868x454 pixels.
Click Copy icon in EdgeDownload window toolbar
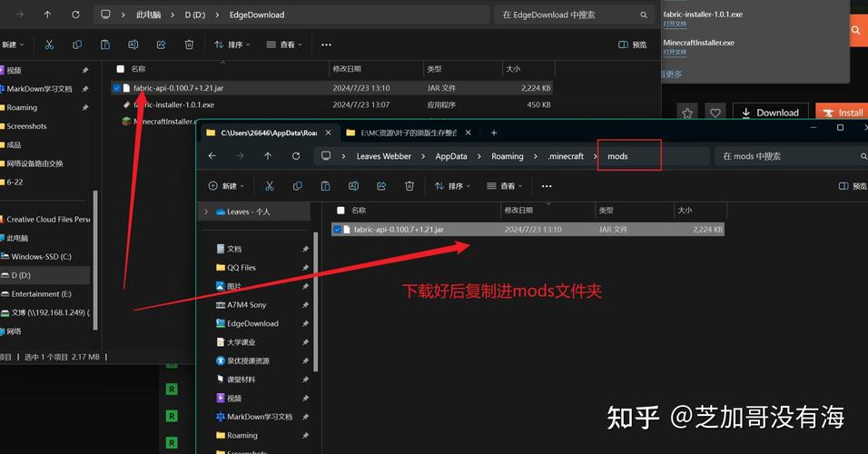(77, 44)
